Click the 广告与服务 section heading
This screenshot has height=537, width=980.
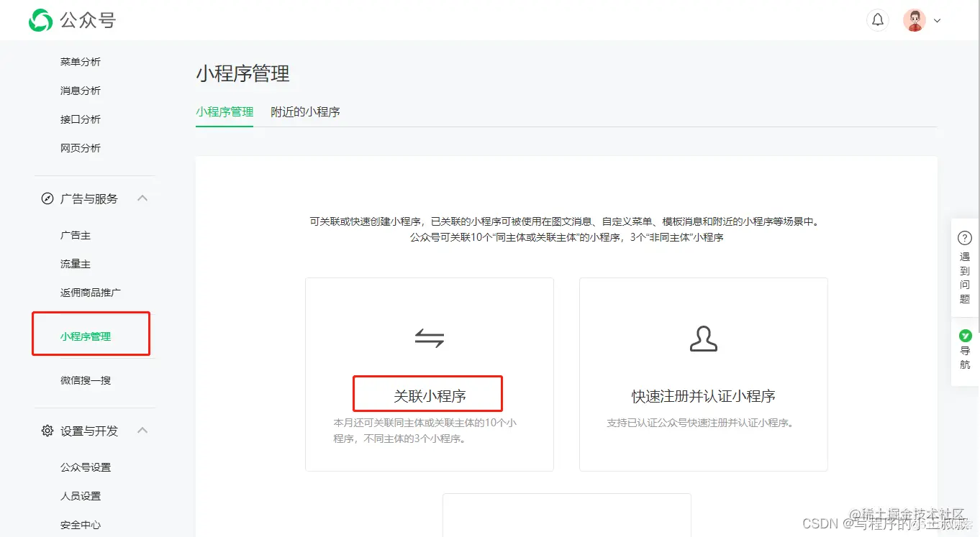[89, 198]
